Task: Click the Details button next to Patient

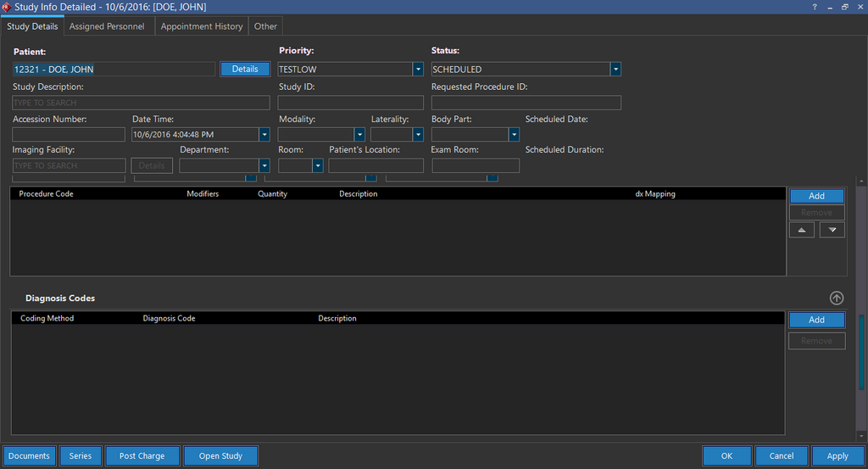Action: 245,69
